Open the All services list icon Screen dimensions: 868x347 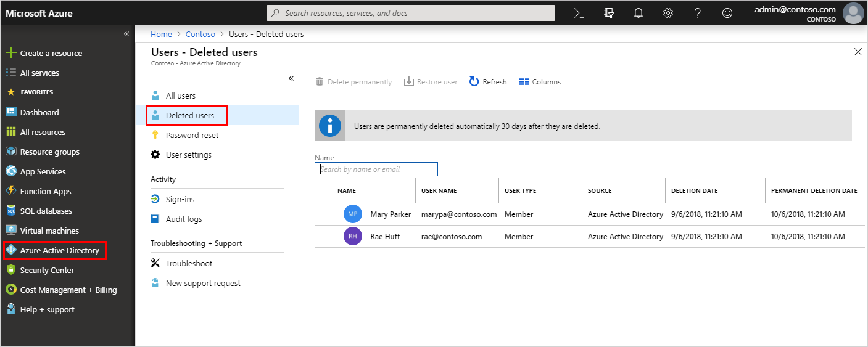10,73
